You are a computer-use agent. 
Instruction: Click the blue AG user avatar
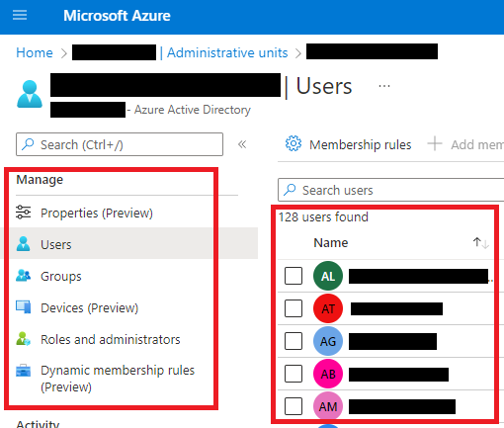click(x=328, y=341)
